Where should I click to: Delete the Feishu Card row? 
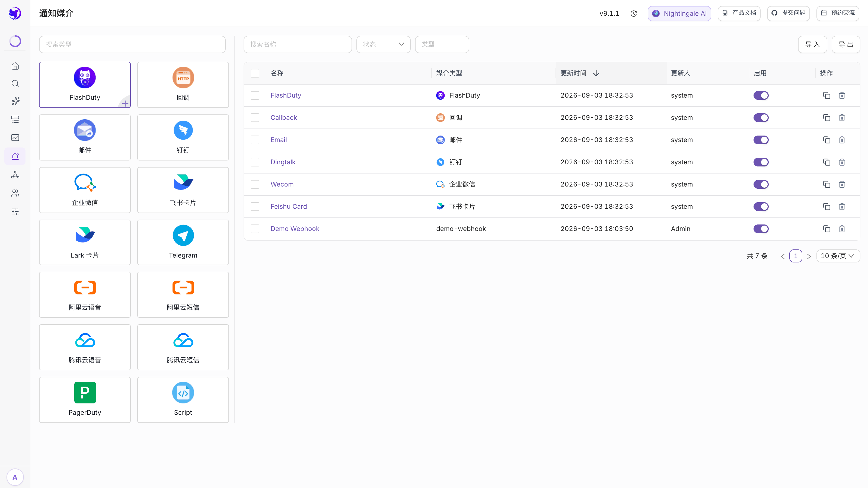[842, 206]
